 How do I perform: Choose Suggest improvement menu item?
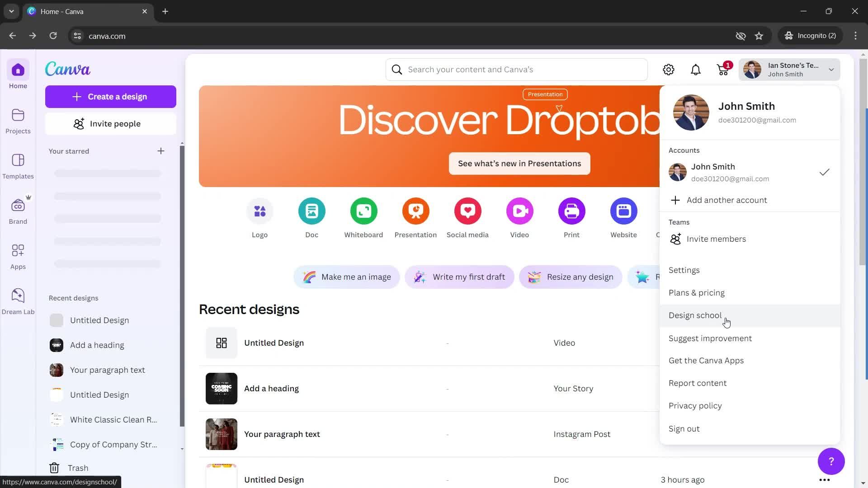(x=750, y=338)
